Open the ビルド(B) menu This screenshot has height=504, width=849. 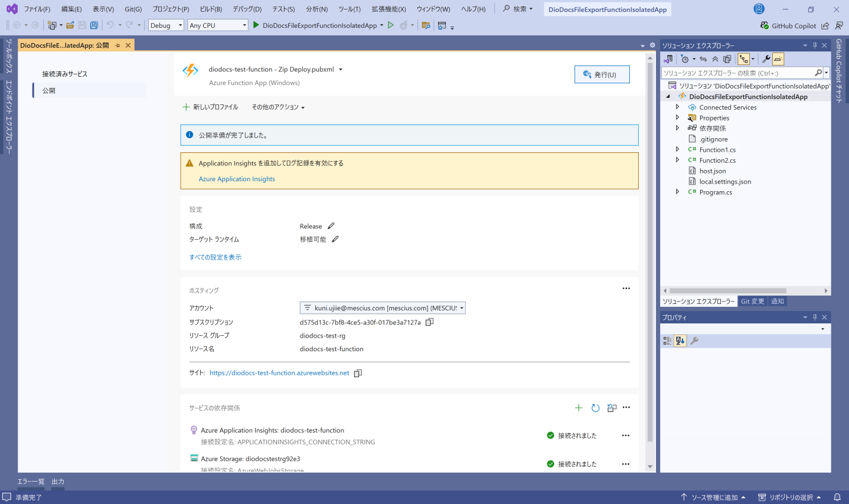(211, 9)
